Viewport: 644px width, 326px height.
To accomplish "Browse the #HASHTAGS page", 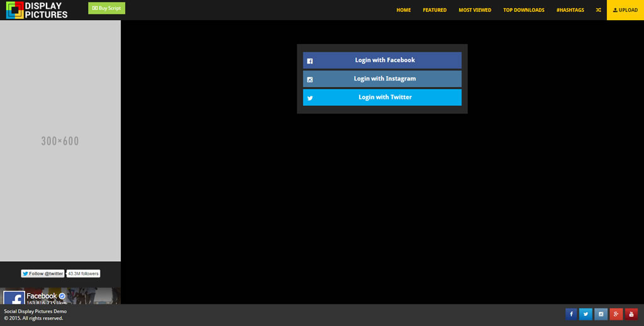I will click(570, 10).
